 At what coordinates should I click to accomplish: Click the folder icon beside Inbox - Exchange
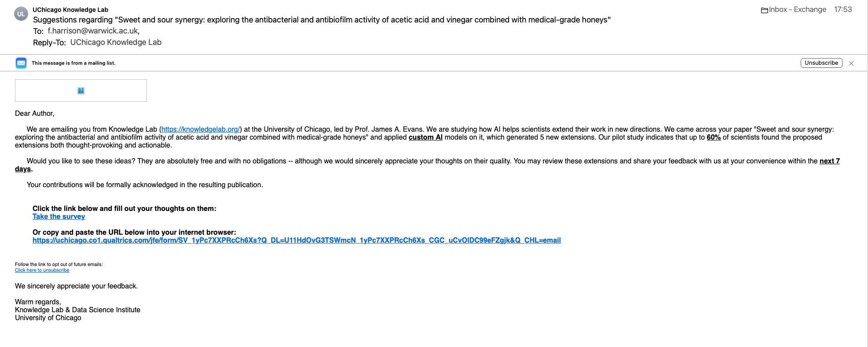[x=765, y=10]
